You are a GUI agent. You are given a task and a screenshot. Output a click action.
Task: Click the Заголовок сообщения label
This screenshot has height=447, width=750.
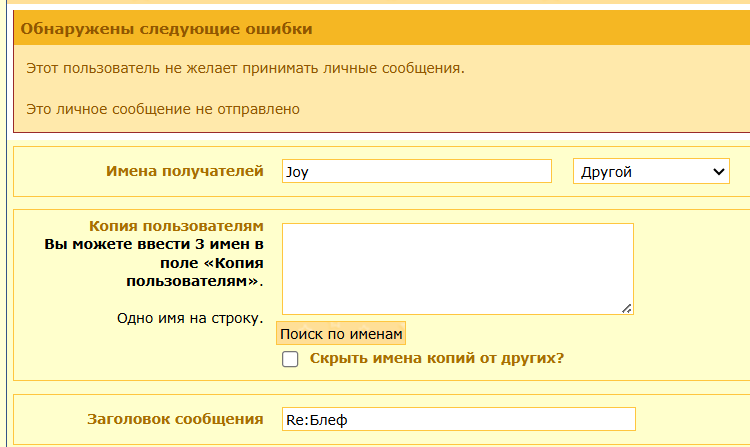coord(175,419)
